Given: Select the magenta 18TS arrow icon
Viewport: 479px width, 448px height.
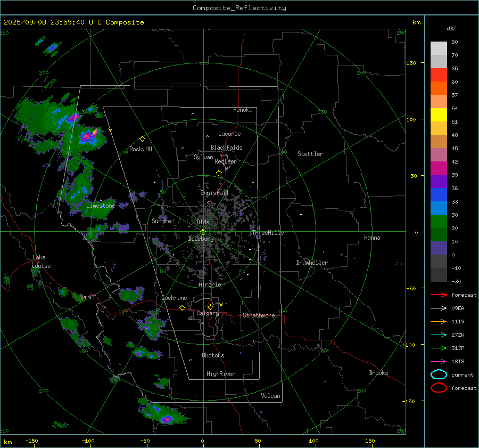Looking at the screenshot, I should click(x=439, y=362).
